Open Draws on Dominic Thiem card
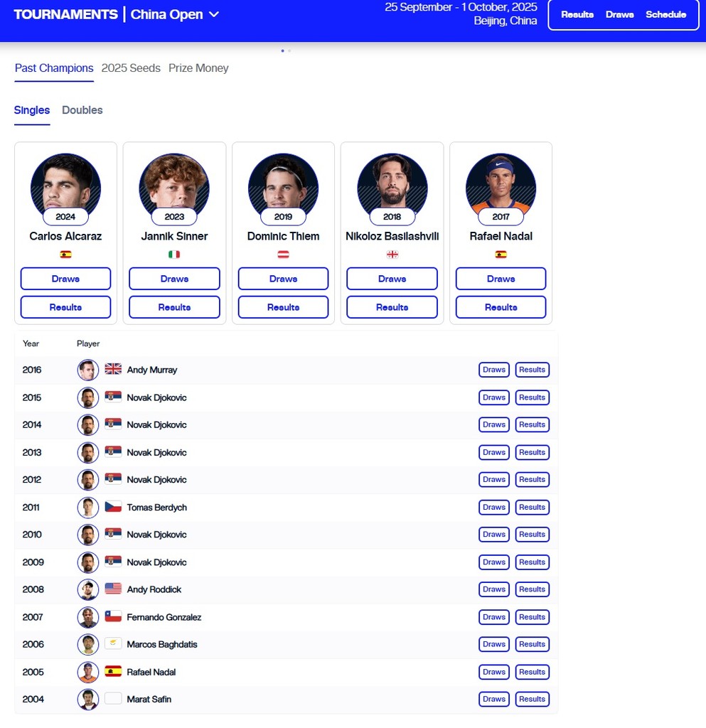 click(x=283, y=279)
